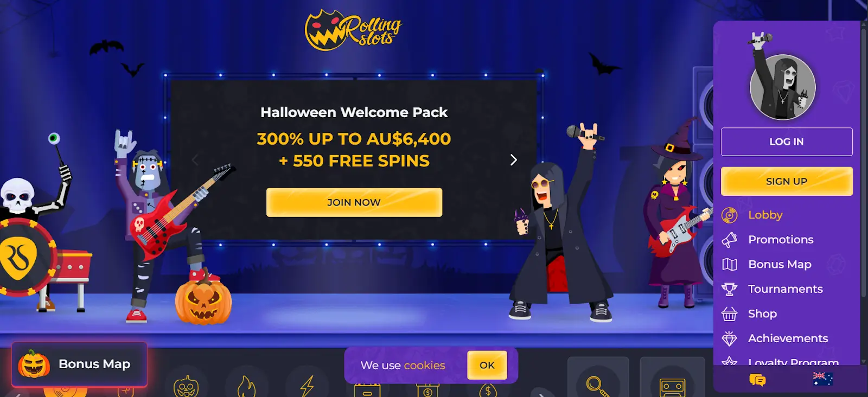
Task: Click JOIN NOW on welcome banner
Action: click(x=354, y=202)
